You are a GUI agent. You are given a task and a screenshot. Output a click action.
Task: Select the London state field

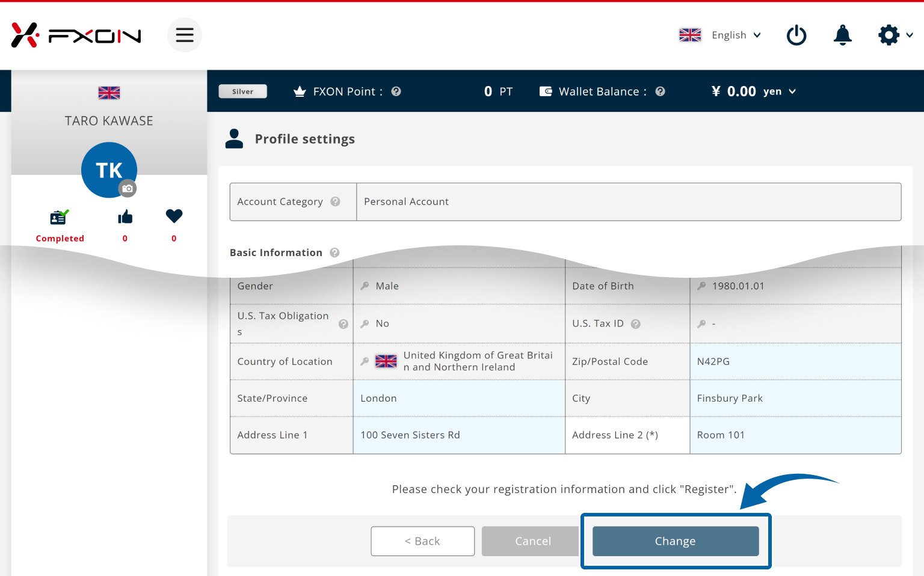coord(459,398)
